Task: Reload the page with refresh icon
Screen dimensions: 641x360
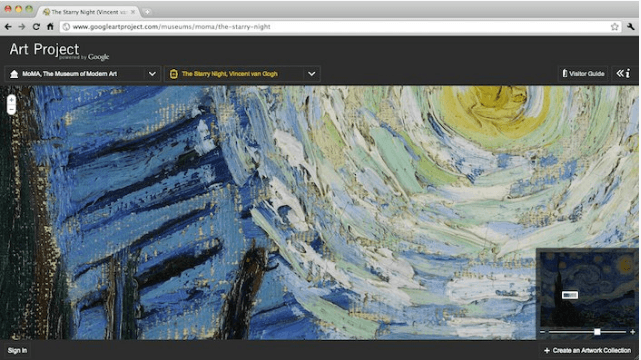Action: pos(36,27)
